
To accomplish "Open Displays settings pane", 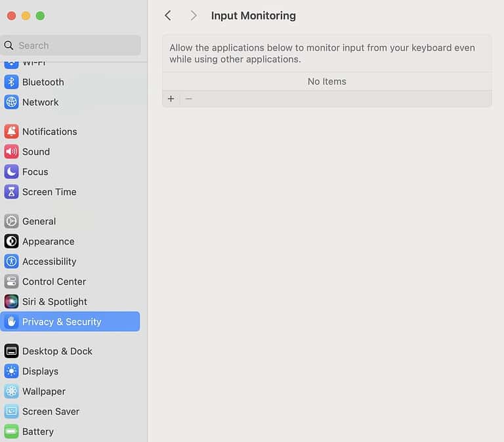I will pos(40,371).
